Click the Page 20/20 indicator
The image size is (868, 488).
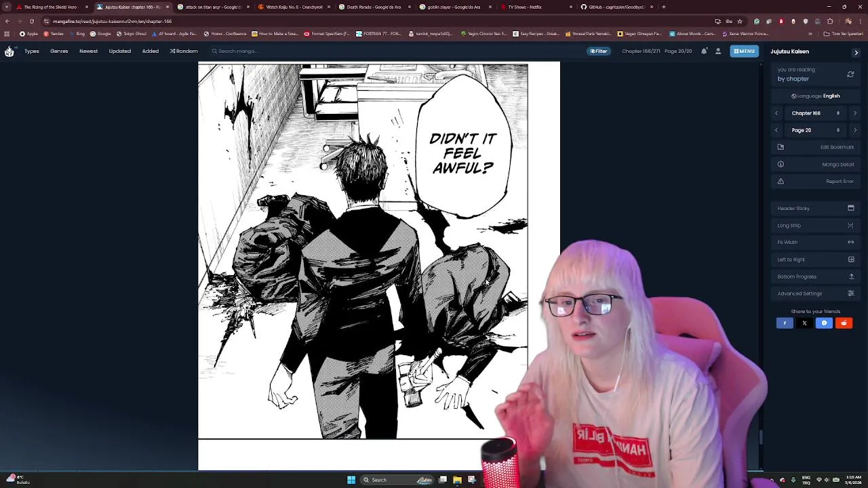click(x=678, y=51)
